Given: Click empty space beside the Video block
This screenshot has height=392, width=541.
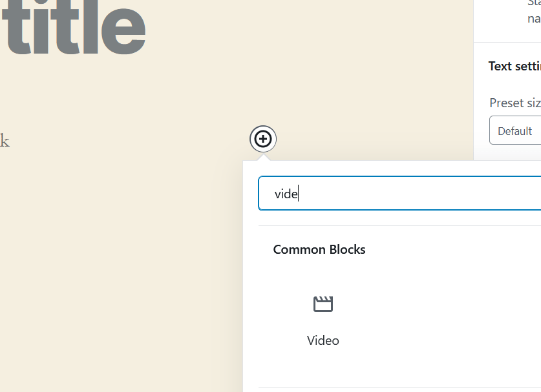Looking at the screenshot, I should pos(449,320).
